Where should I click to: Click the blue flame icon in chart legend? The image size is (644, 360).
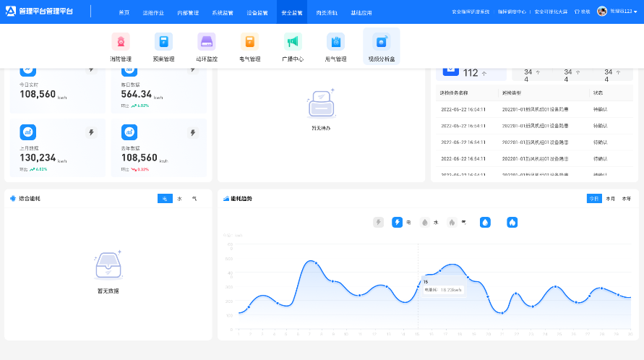(512, 223)
